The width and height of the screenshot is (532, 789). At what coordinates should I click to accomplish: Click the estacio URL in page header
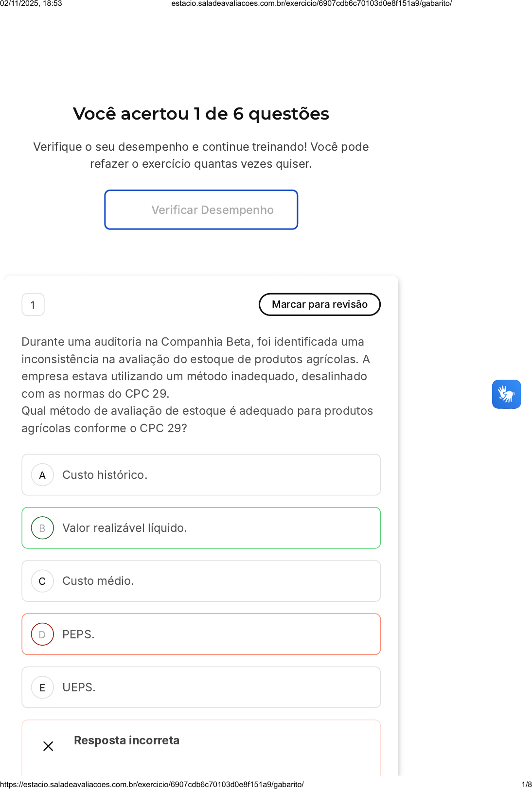(311, 3)
